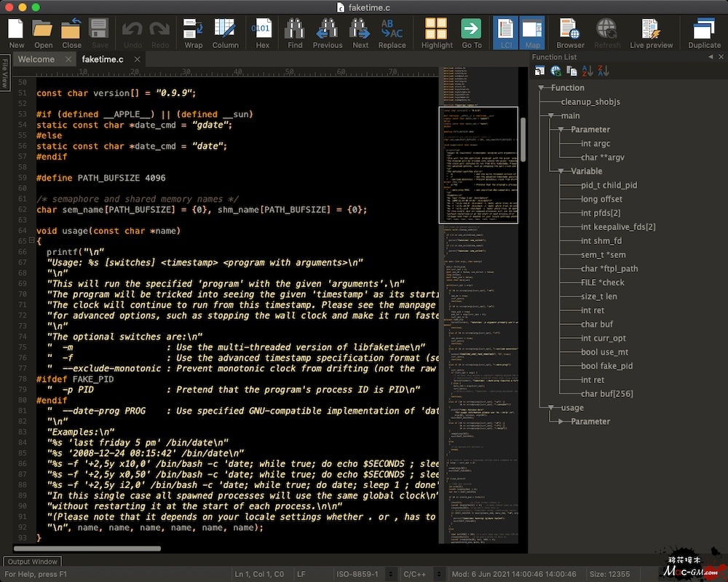
Task: Expand the usage Parameter node
Action: click(561, 421)
